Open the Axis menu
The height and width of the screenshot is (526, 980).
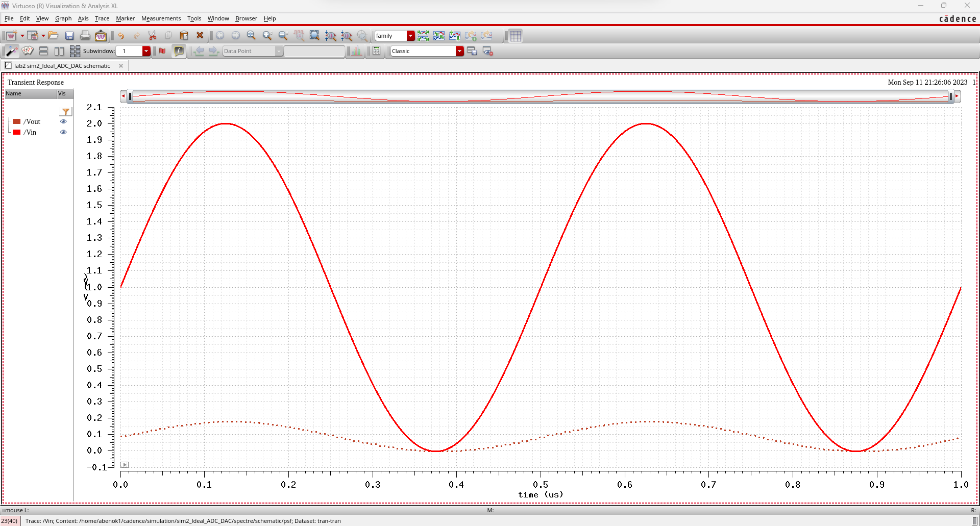coord(83,18)
